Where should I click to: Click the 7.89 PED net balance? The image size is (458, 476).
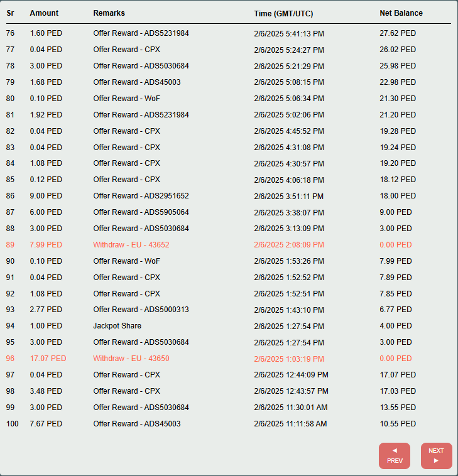396,278
